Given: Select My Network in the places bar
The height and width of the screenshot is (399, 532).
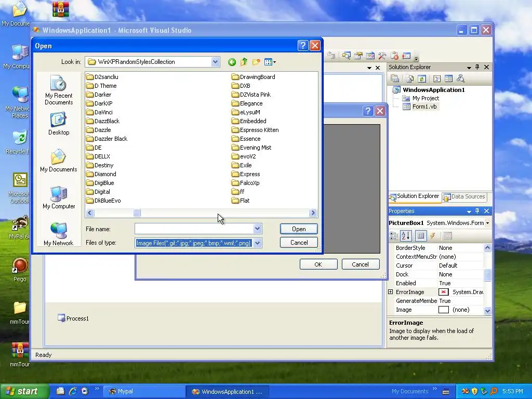Looking at the screenshot, I should click(x=59, y=234).
